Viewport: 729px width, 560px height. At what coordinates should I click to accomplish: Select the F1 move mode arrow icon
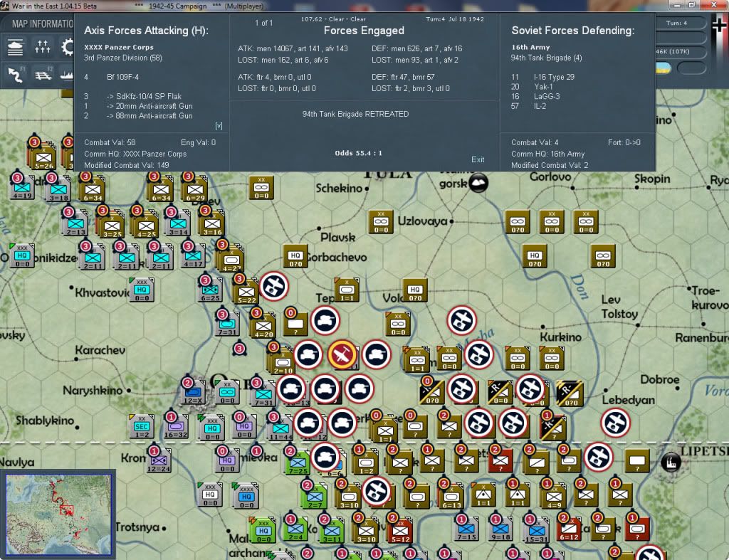[x=17, y=75]
